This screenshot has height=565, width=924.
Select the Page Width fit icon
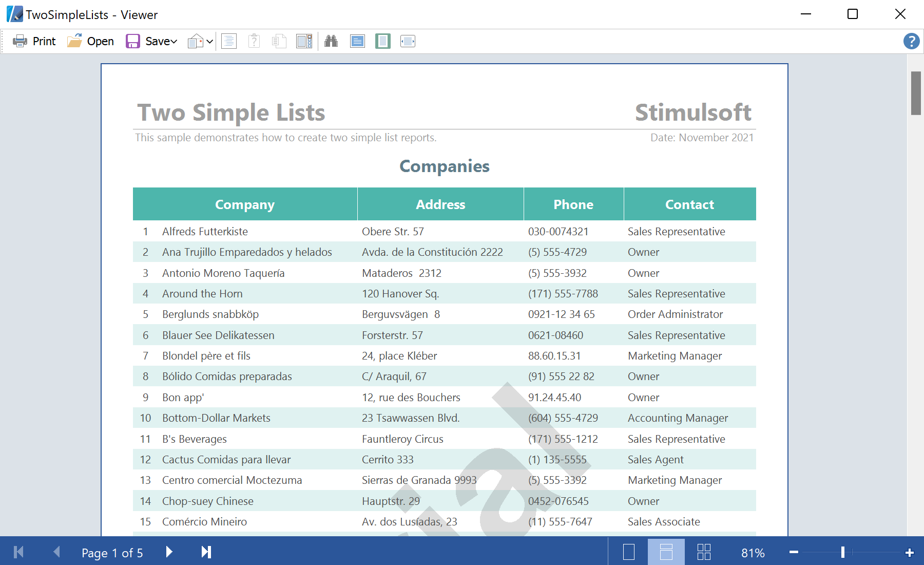408,41
